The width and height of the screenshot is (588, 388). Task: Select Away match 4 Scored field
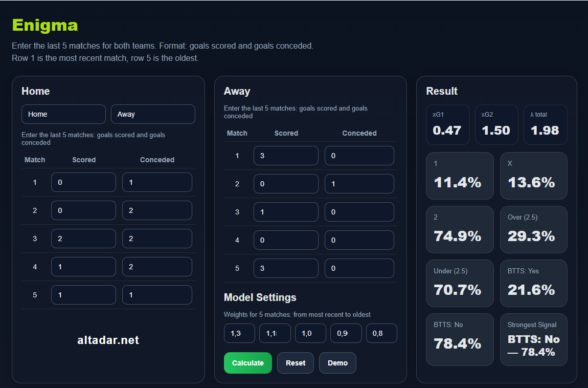click(286, 240)
